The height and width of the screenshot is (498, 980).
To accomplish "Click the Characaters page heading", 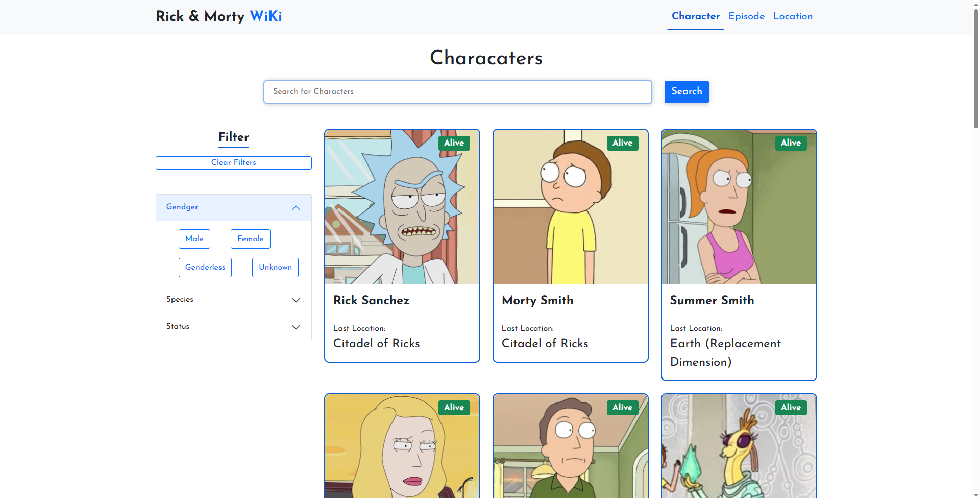I will tap(486, 58).
